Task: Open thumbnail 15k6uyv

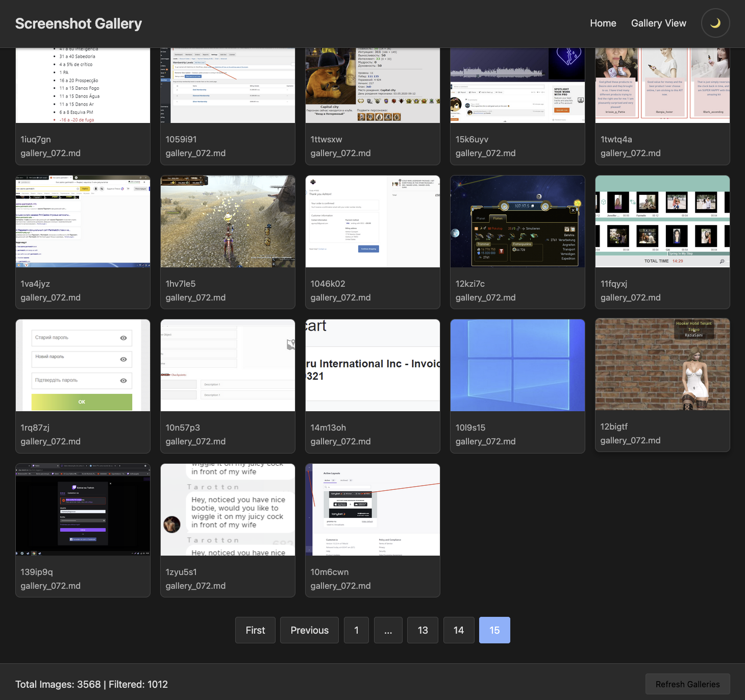Action: [x=517, y=85]
